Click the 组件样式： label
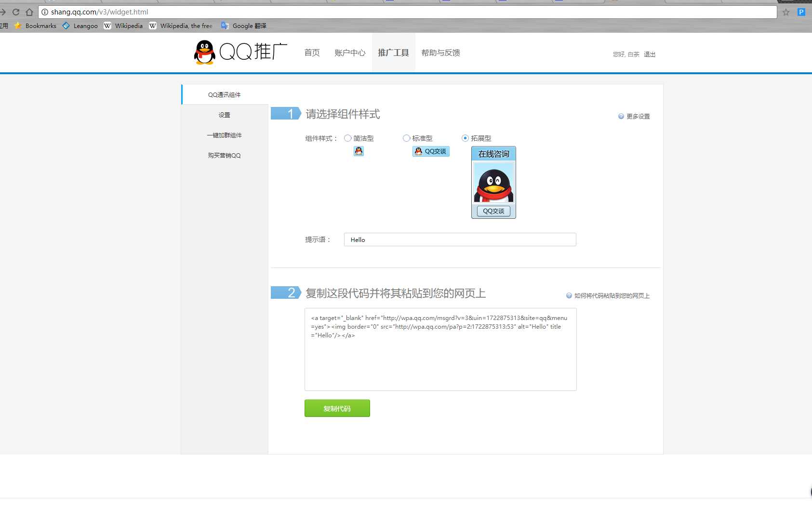The image size is (812, 507). [321, 138]
